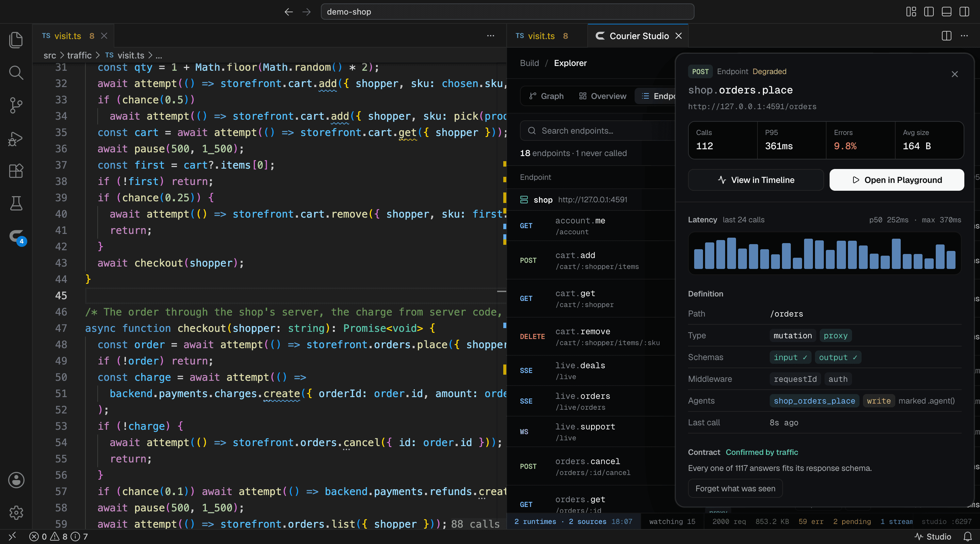Image resolution: width=980 pixels, height=544 pixels.
Task: Open notifications bell in status bar
Action: point(967,537)
